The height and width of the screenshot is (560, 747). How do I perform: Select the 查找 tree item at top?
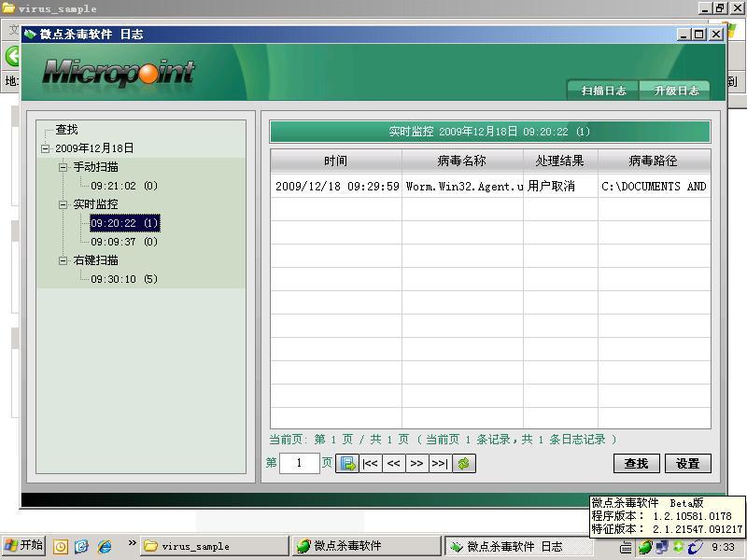66,130
